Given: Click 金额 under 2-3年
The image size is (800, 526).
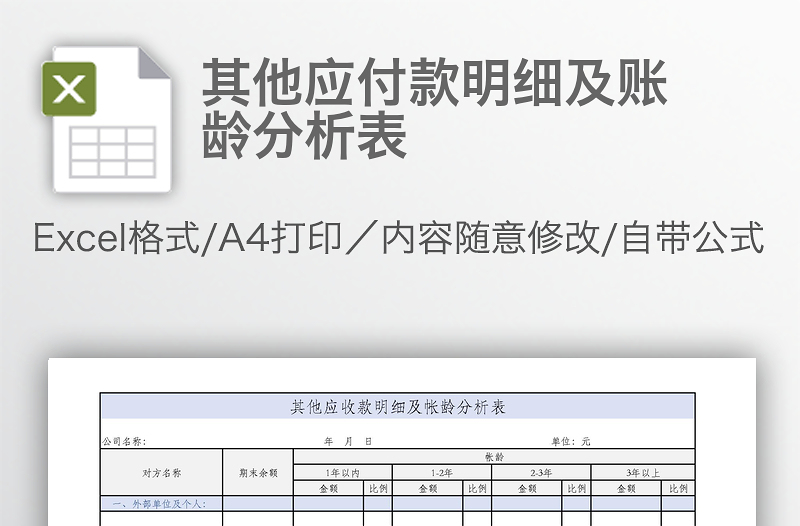Looking at the screenshot, I should point(527,489).
